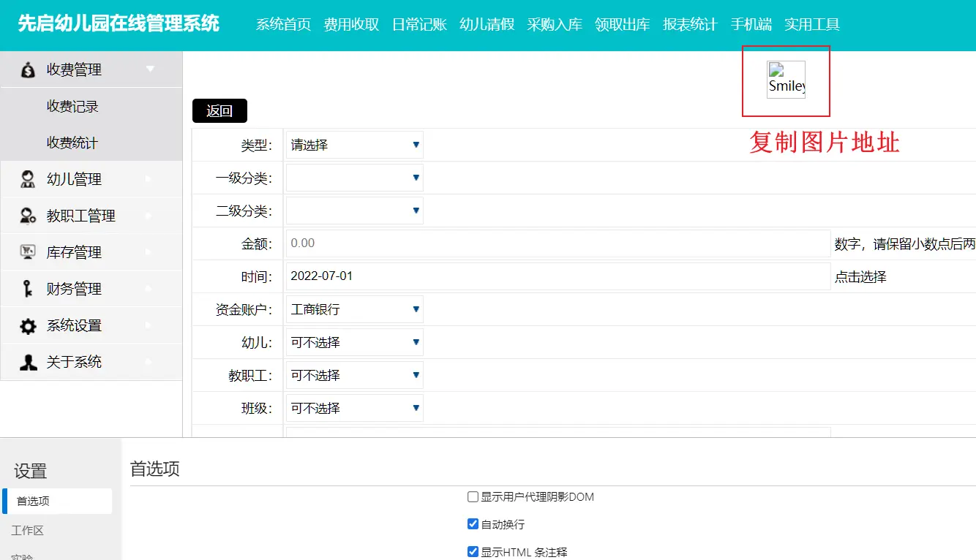Toggle 显示HTML条注释 checkbox
This screenshot has width=976, height=560.
(473, 552)
